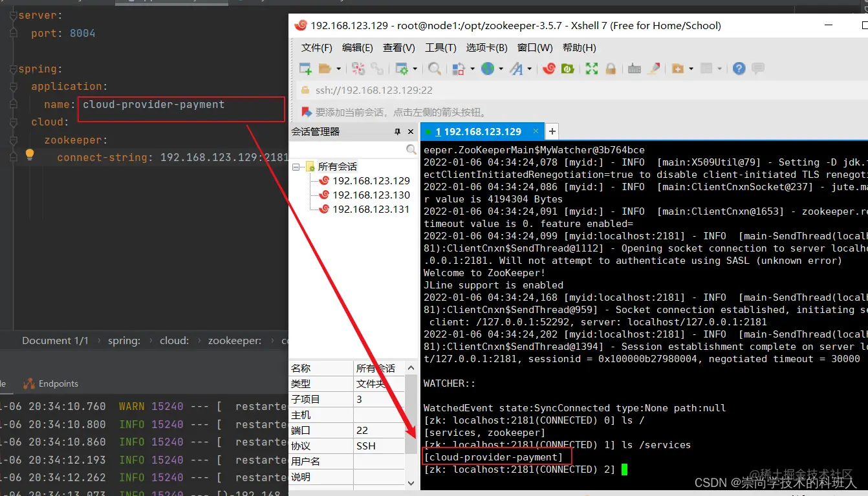Click the lock icon in the address bar
The image size is (868, 496).
306,91
